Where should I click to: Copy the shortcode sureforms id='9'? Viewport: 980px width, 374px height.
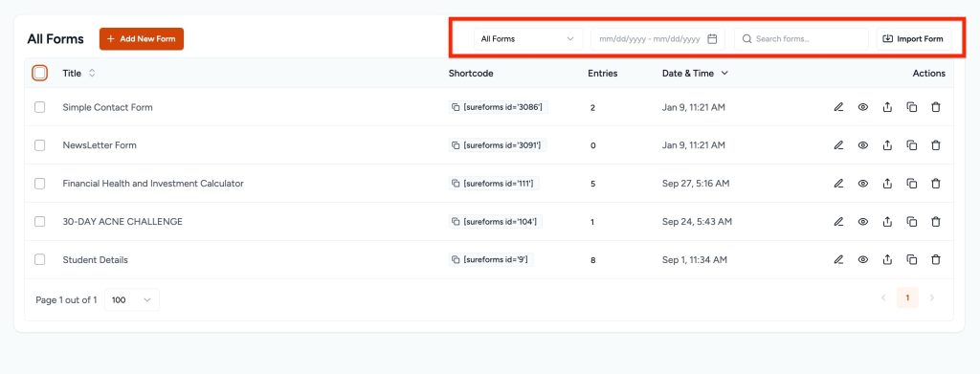click(456, 260)
